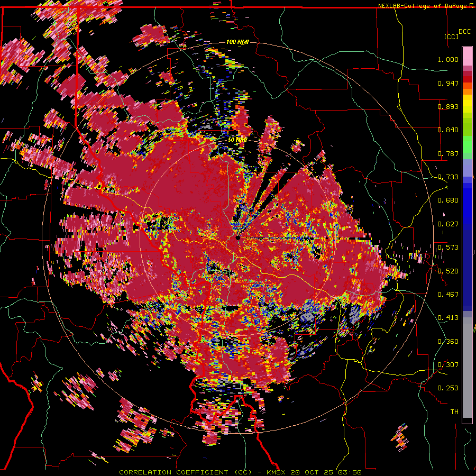Select the 0.307 scale value
This screenshot has height=476, width=476.
tap(448, 365)
